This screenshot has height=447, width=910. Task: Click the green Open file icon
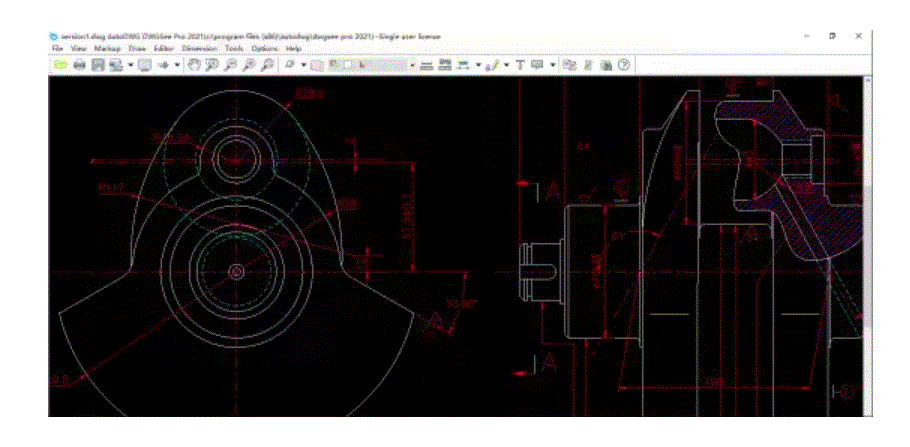(60, 64)
